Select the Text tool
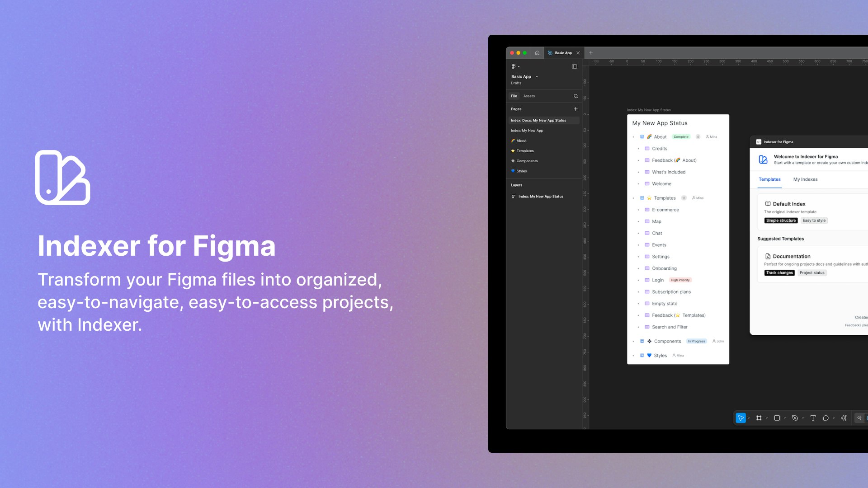 pyautogui.click(x=813, y=418)
